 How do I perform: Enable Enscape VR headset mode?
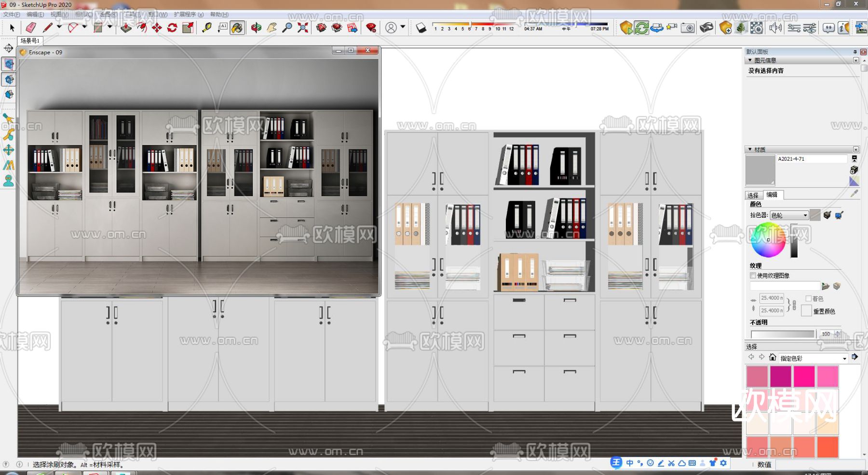tap(706, 28)
